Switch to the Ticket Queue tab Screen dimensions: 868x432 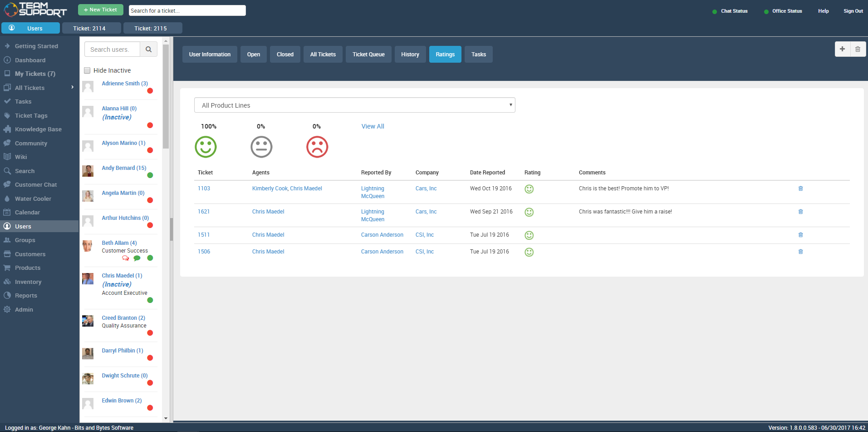[368, 55]
